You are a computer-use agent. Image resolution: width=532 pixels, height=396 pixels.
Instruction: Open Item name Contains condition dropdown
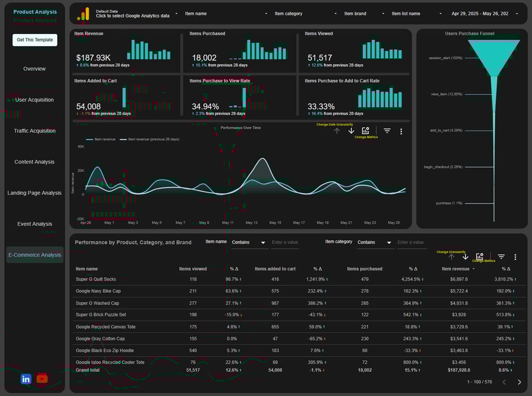point(248,242)
